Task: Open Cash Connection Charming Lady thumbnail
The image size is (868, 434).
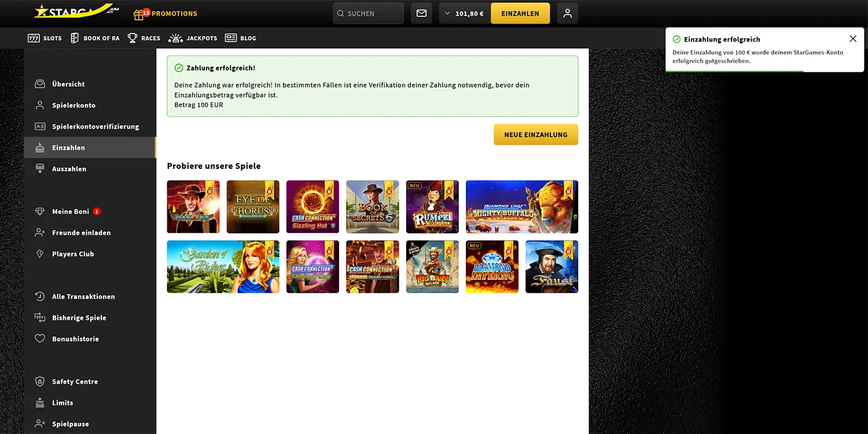Action: [x=312, y=267]
